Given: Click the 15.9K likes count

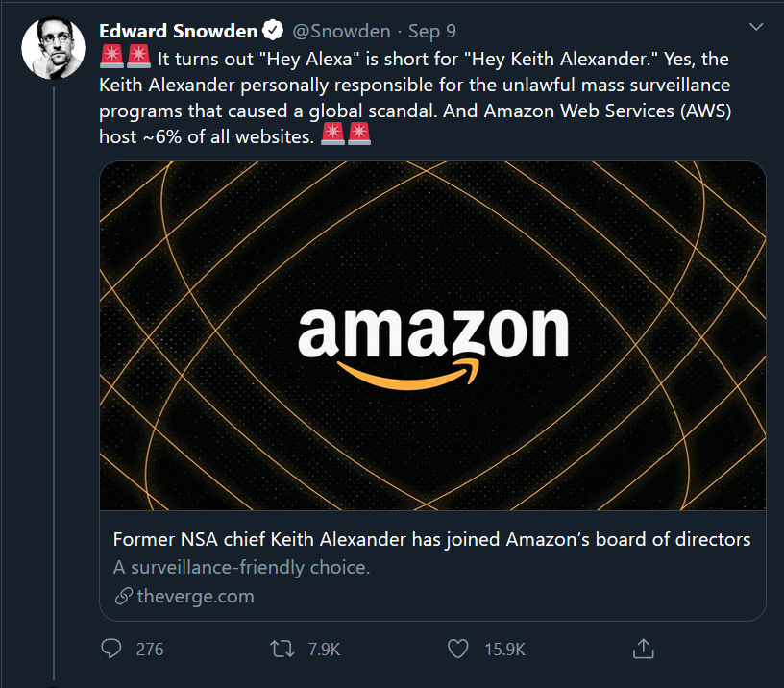Looking at the screenshot, I should point(504,650).
